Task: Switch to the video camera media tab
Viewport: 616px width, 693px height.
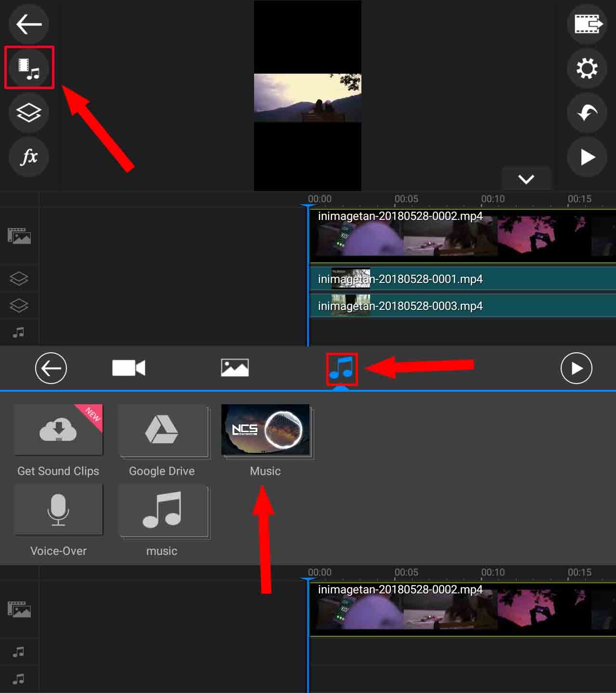Action: tap(128, 368)
